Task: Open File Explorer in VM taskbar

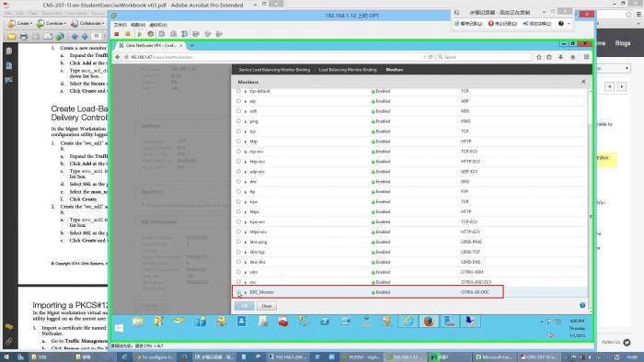Action: pyautogui.click(x=138, y=322)
